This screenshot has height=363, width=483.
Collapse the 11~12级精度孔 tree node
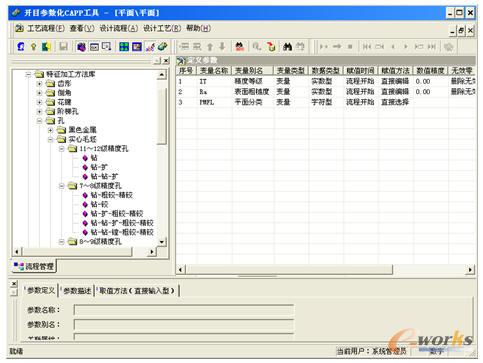[61, 149]
